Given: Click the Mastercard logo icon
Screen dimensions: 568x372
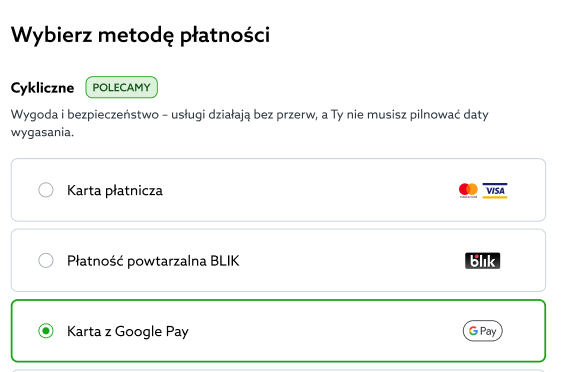Looking at the screenshot, I should 468,191.
